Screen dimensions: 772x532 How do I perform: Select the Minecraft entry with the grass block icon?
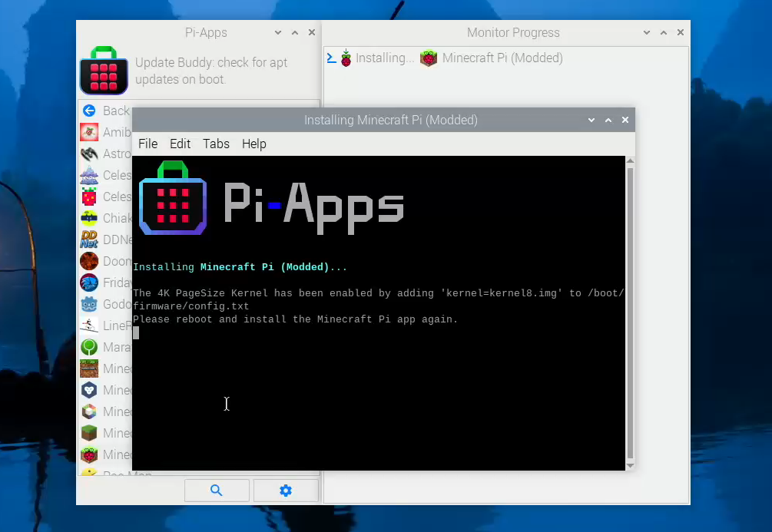pos(89,433)
